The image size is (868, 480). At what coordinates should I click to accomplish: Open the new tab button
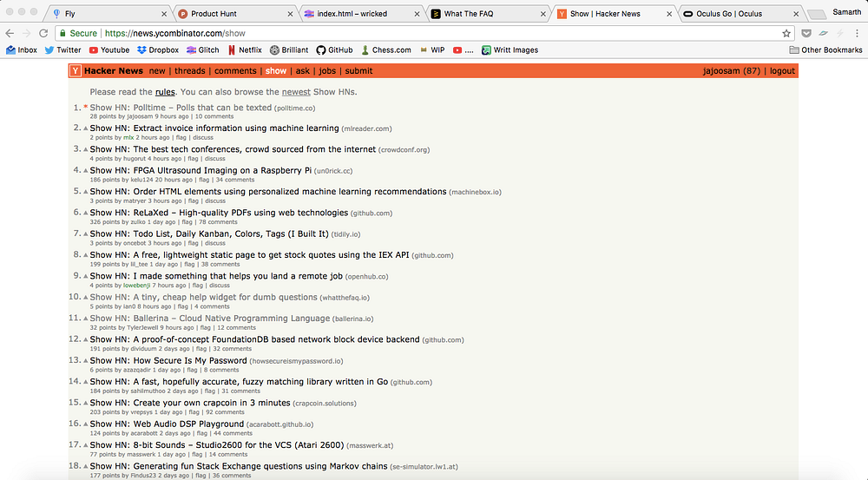pos(817,15)
